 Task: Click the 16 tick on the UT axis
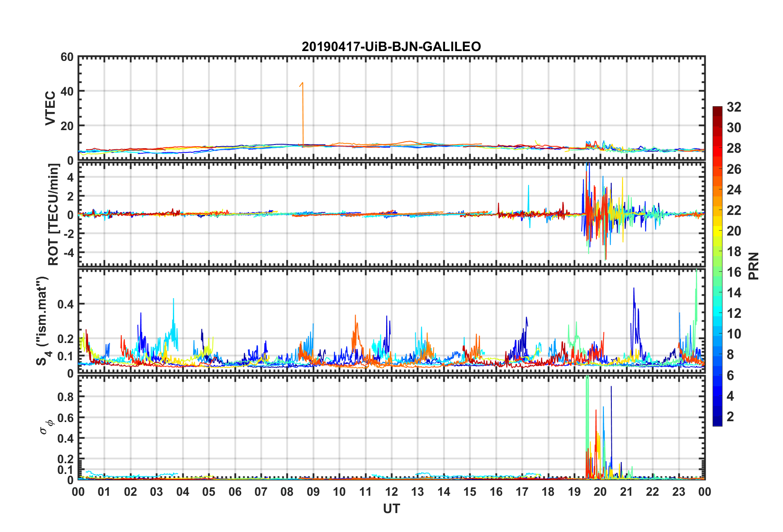496,492
